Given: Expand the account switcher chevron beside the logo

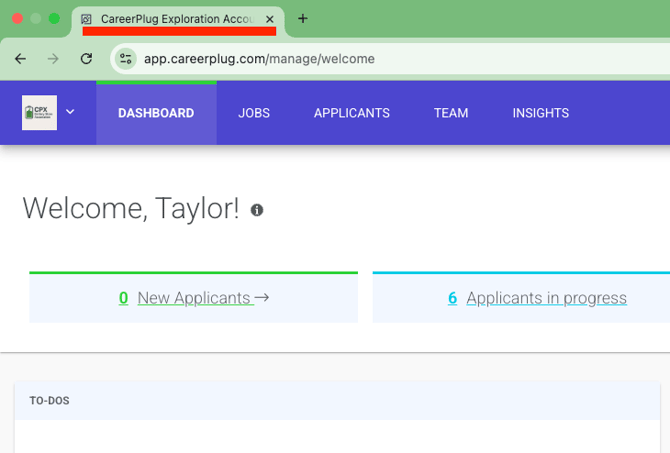Looking at the screenshot, I should 71,113.
